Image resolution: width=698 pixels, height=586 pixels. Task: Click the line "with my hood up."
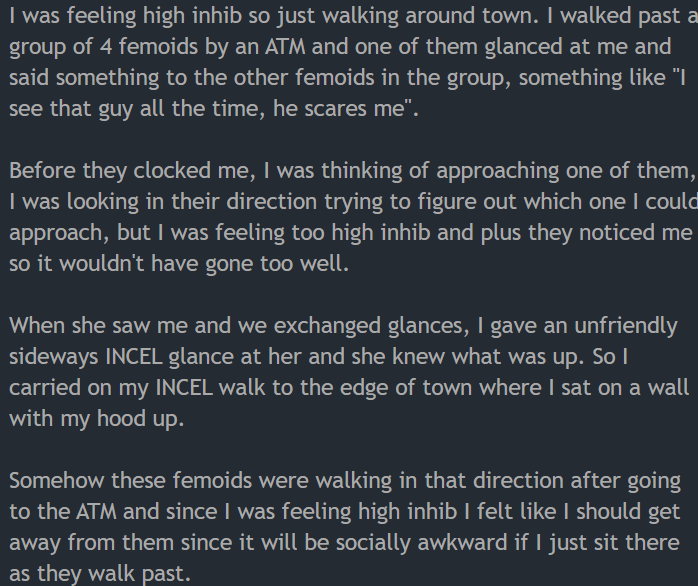pyautogui.click(x=97, y=419)
